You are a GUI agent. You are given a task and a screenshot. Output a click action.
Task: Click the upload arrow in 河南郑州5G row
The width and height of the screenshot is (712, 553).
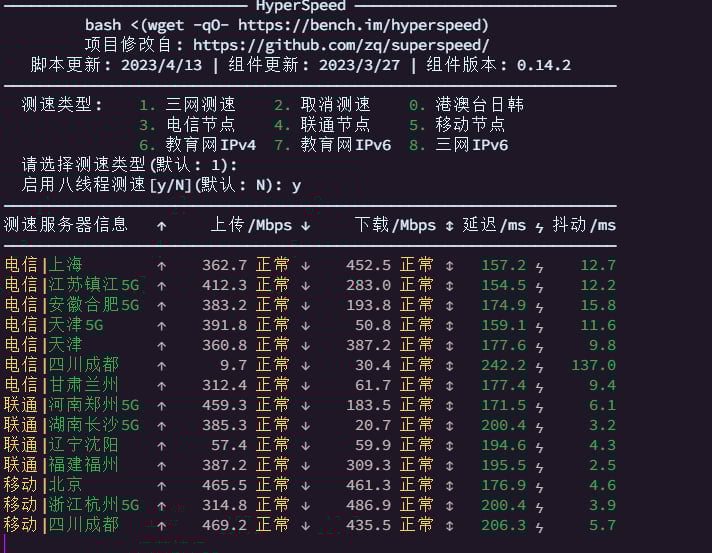[162, 405]
